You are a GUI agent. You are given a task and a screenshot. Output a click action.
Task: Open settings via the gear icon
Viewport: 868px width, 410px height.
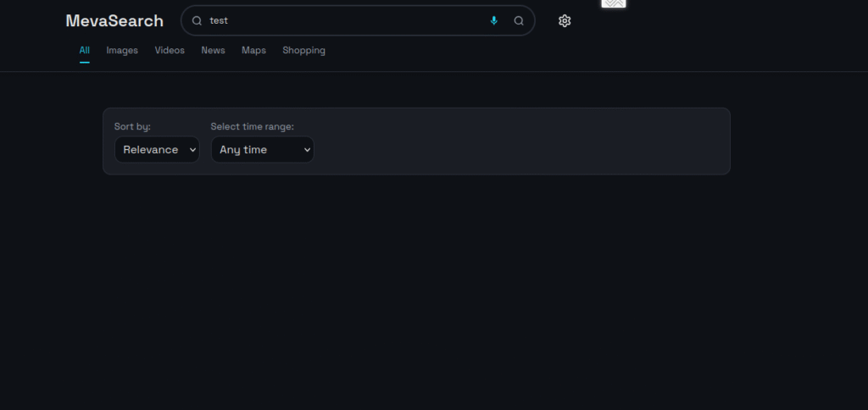(565, 21)
